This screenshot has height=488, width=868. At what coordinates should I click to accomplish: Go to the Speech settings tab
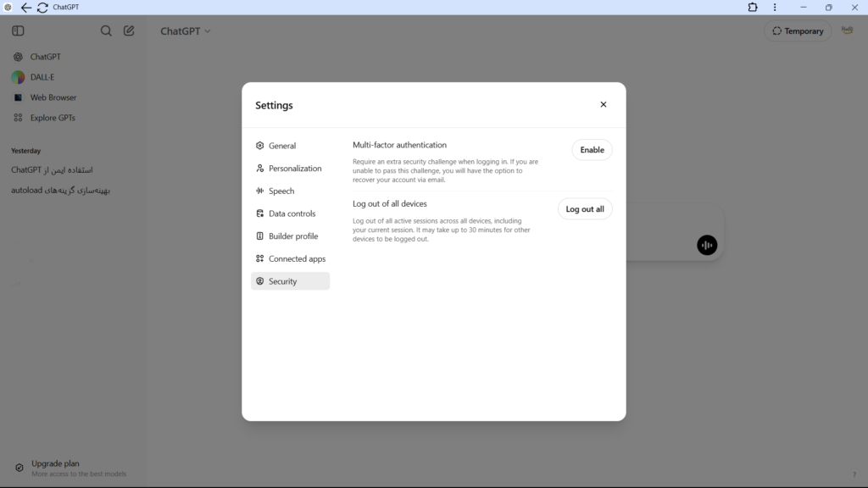point(290,191)
